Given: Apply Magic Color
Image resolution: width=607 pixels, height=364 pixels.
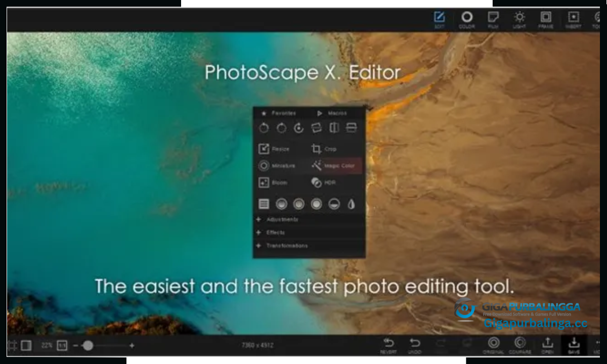Looking at the screenshot, I should tap(333, 165).
